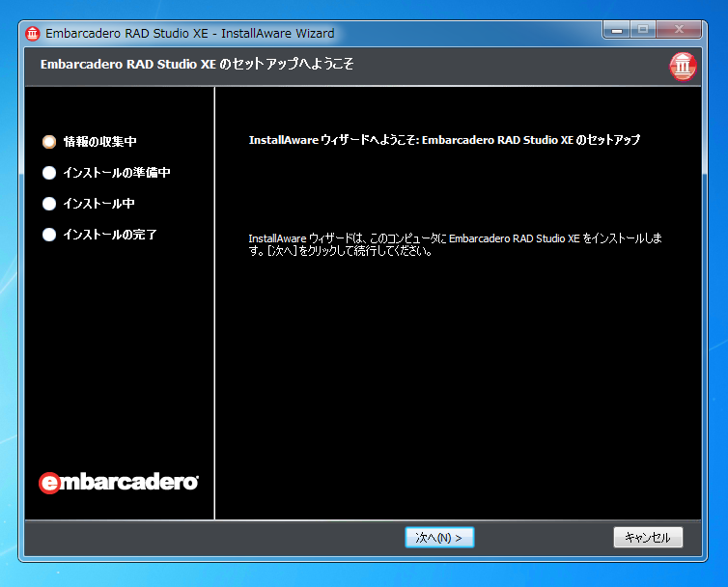Click the キャンセル button

pos(648,538)
